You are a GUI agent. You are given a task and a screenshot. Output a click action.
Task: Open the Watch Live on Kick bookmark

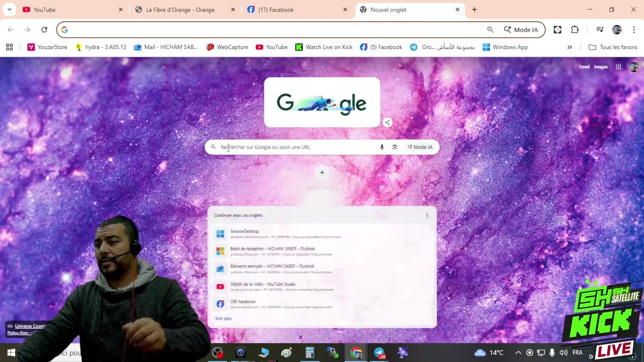tap(324, 47)
